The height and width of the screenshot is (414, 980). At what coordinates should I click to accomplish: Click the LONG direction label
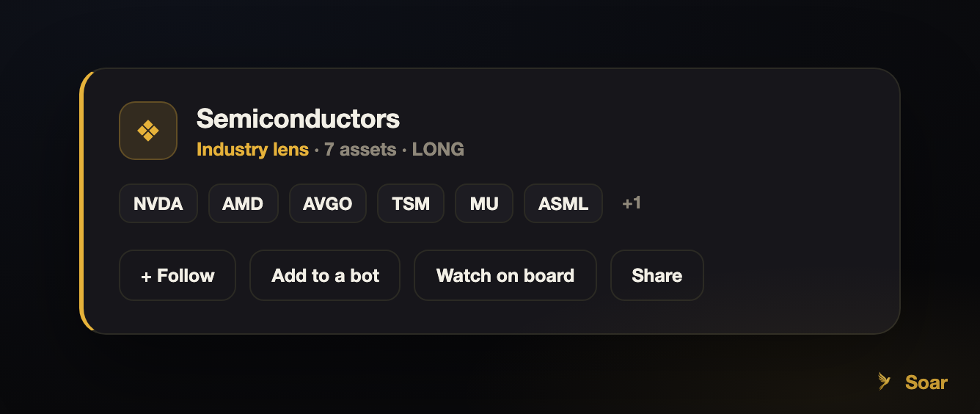click(x=438, y=150)
